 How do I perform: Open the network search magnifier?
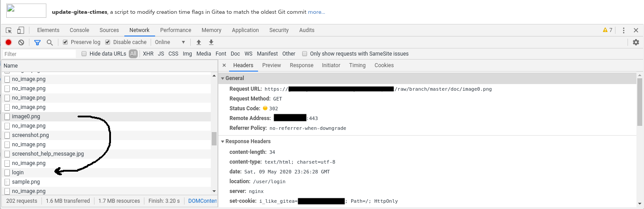coord(50,42)
